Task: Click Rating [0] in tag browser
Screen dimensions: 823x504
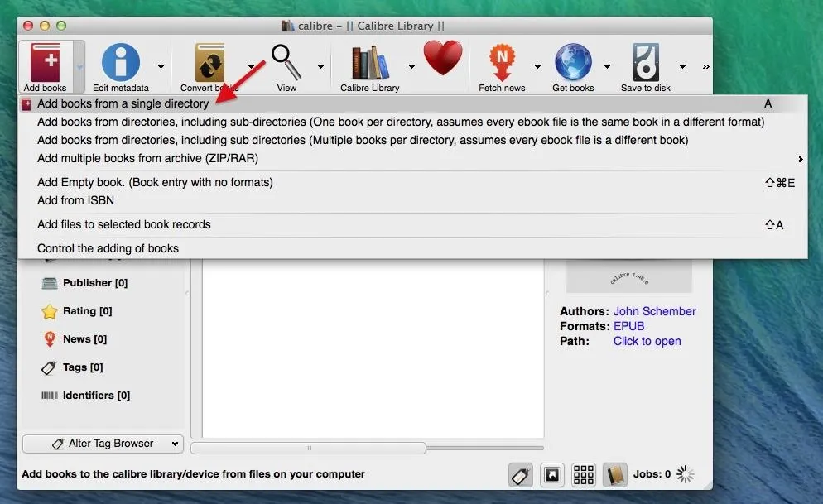Action: (x=87, y=311)
